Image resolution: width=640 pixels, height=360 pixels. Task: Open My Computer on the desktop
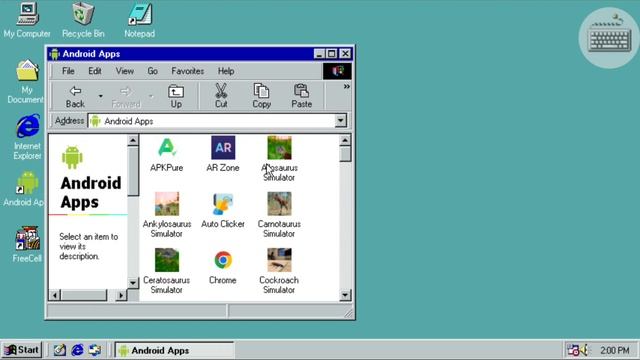coord(27,20)
